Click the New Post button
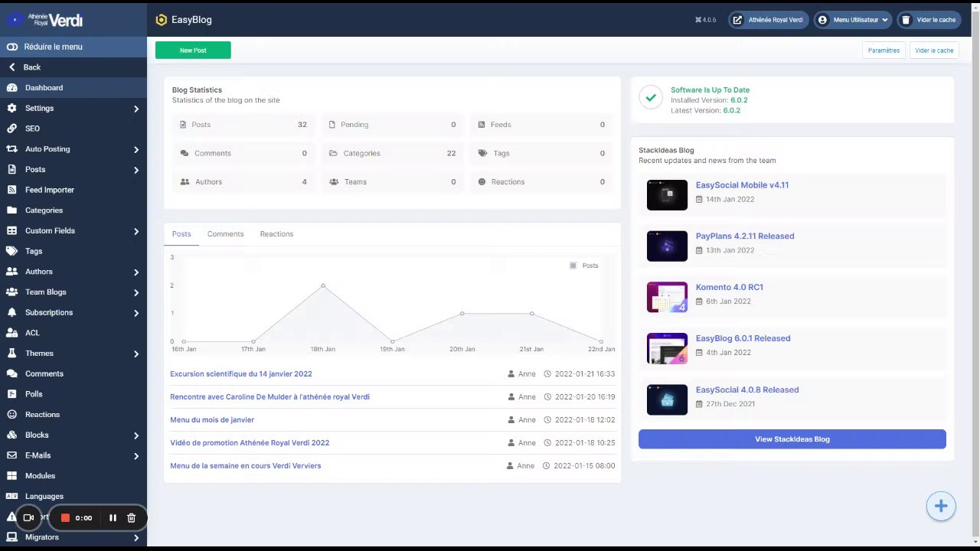Image resolution: width=980 pixels, height=551 pixels. tap(193, 51)
